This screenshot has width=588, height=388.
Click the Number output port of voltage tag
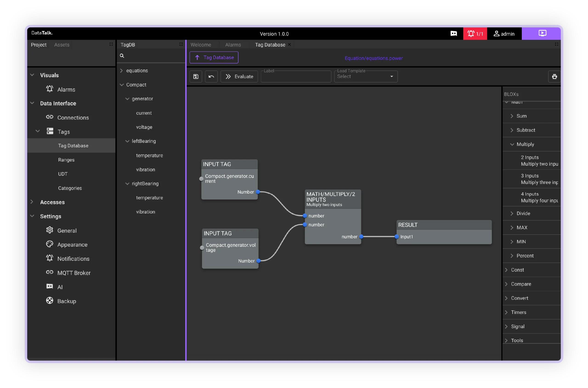point(258,261)
